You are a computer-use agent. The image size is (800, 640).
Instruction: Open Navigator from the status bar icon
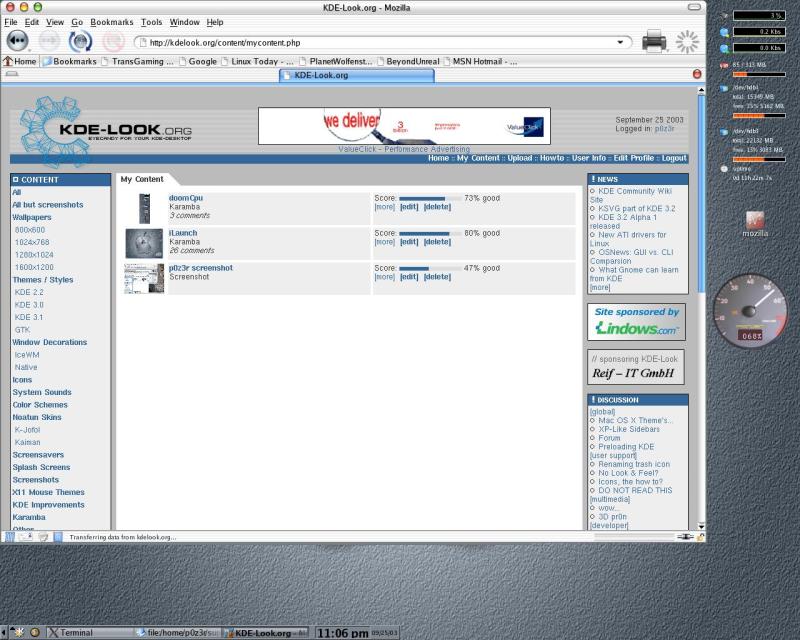[10, 536]
